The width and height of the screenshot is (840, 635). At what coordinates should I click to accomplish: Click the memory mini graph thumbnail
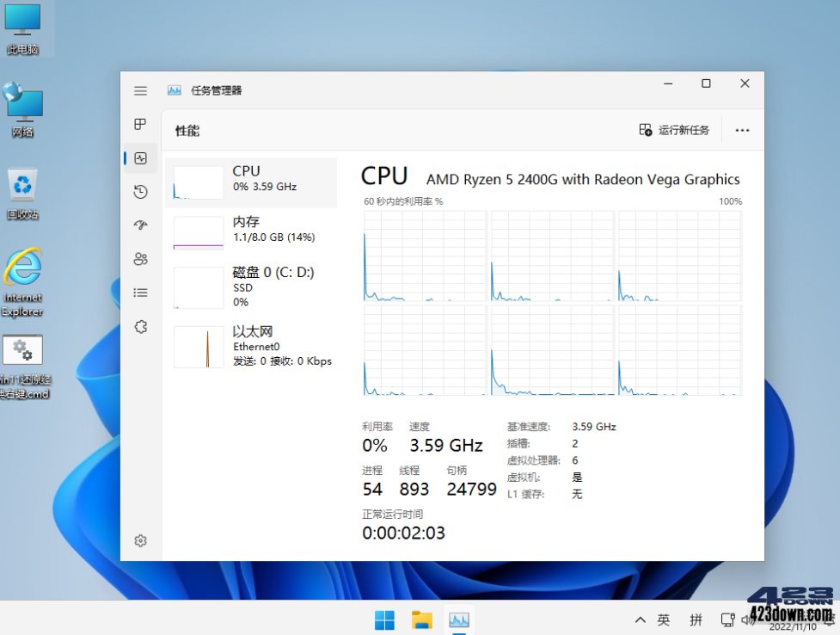pyautogui.click(x=199, y=233)
